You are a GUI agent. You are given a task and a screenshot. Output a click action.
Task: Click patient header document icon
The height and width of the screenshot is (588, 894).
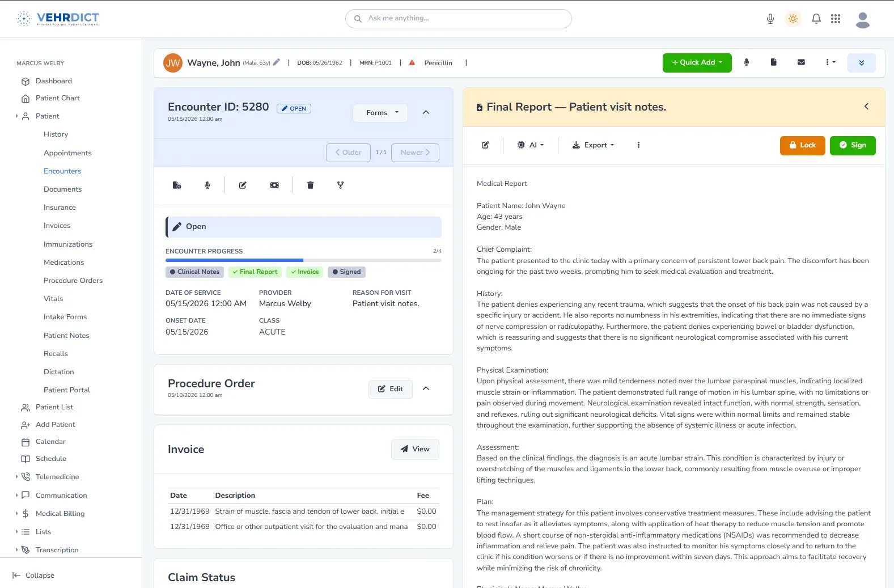coord(774,62)
